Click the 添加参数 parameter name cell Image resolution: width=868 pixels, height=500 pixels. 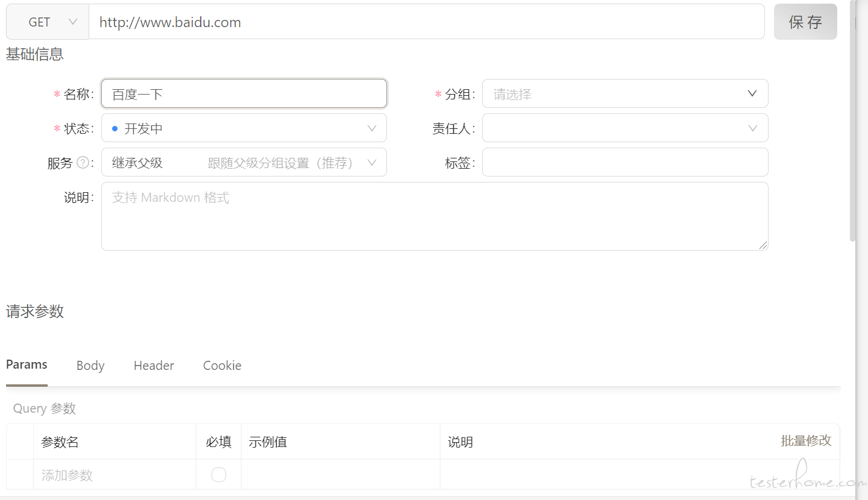[x=115, y=475]
